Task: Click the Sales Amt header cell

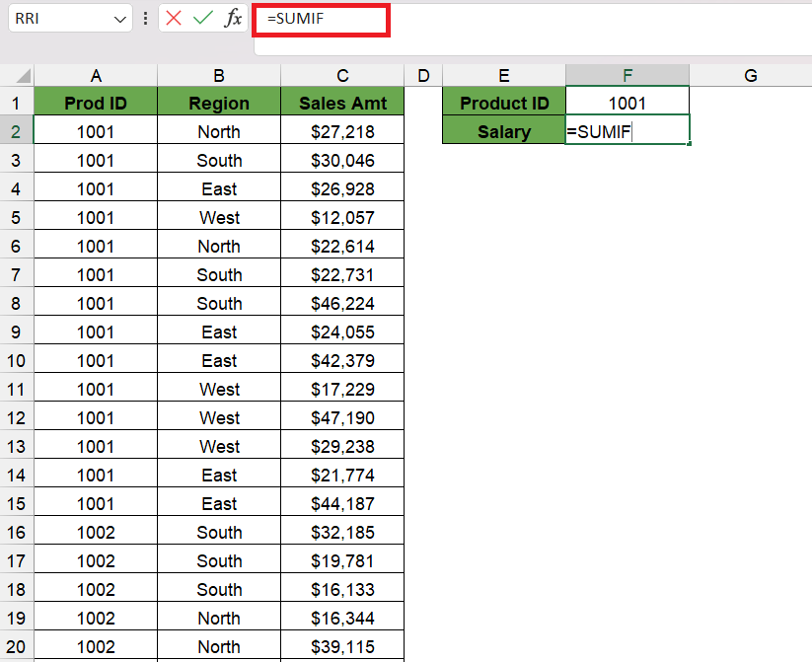Action: click(x=342, y=103)
